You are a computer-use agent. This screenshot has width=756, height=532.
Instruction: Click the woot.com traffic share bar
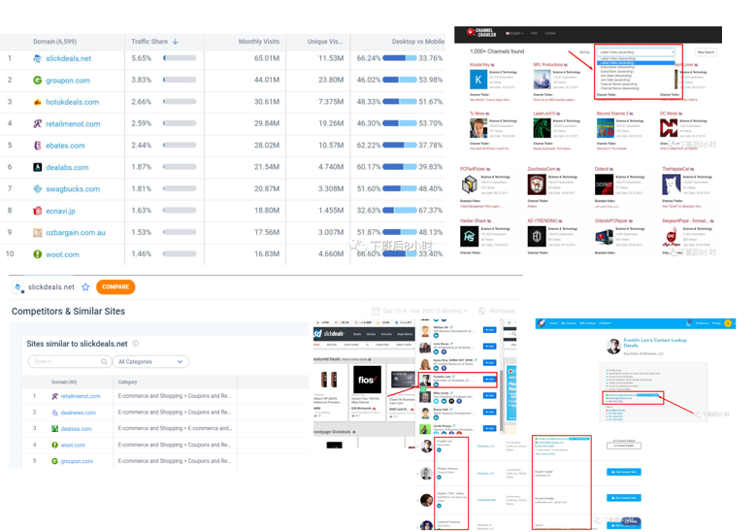(x=180, y=253)
